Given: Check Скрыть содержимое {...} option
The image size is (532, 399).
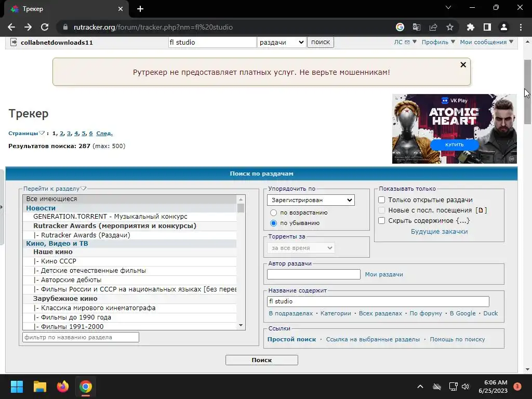Looking at the screenshot, I should [382, 220].
